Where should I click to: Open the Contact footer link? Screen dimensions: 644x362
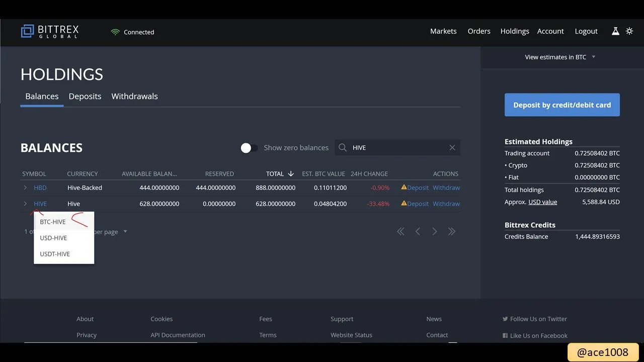tap(437, 335)
